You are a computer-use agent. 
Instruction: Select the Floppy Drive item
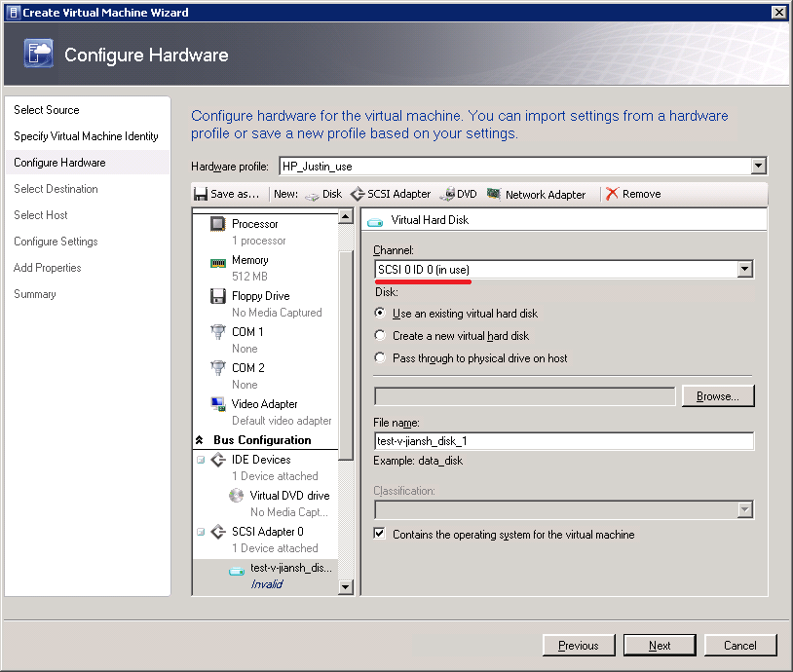[260, 296]
